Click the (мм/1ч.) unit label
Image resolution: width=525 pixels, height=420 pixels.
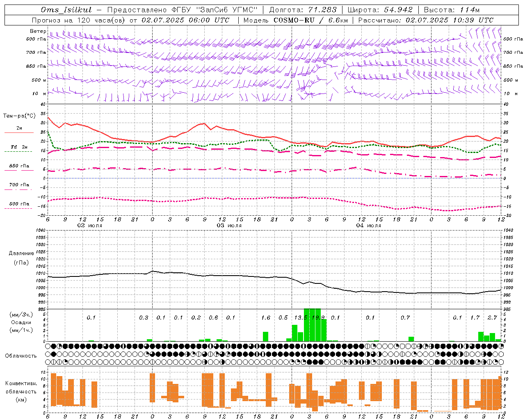click(x=21, y=330)
